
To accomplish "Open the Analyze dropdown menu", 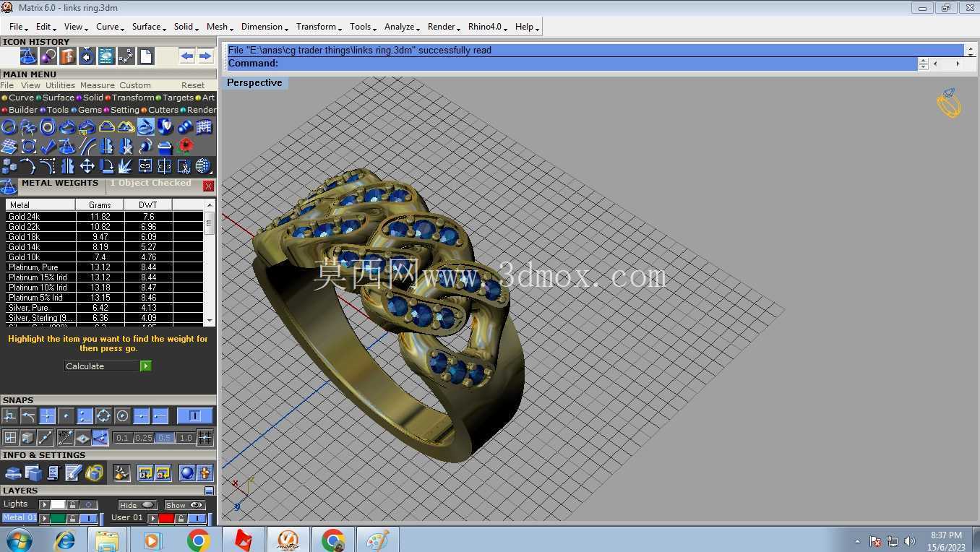I will click(403, 27).
